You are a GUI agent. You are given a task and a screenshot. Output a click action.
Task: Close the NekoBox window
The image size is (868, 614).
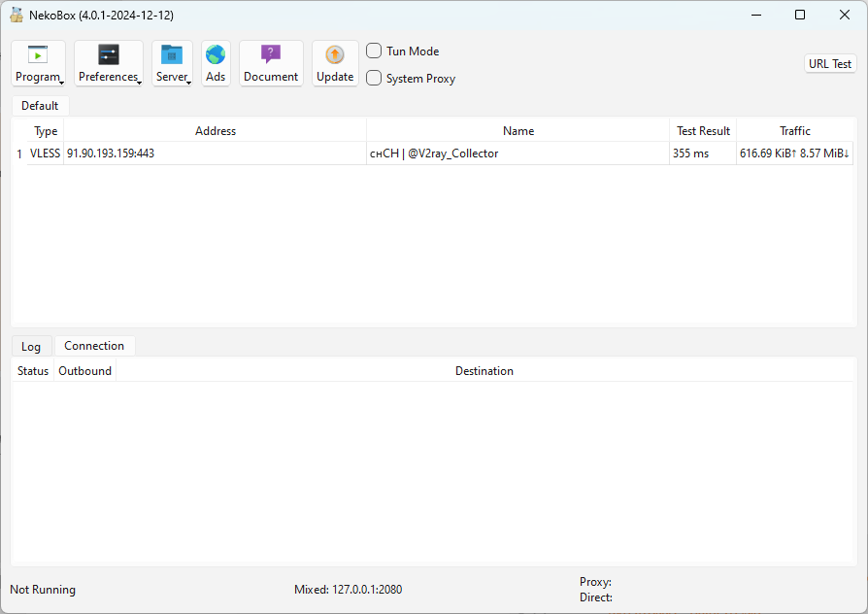coord(844,15)
